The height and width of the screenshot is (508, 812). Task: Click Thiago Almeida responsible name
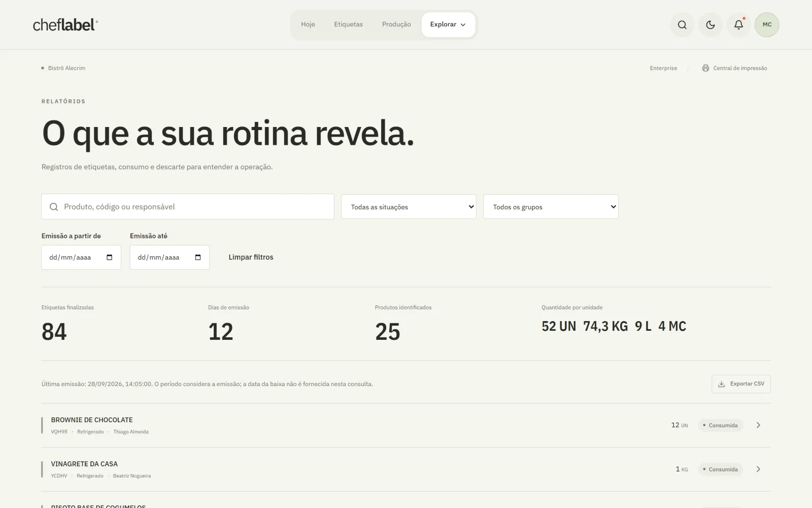point(131,432)
